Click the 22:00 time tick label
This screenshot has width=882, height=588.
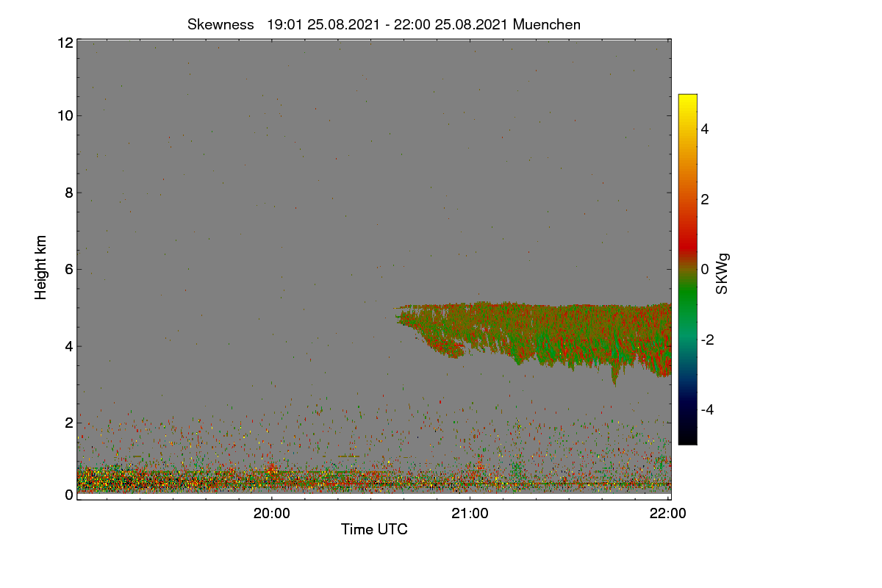click(668, 514)
